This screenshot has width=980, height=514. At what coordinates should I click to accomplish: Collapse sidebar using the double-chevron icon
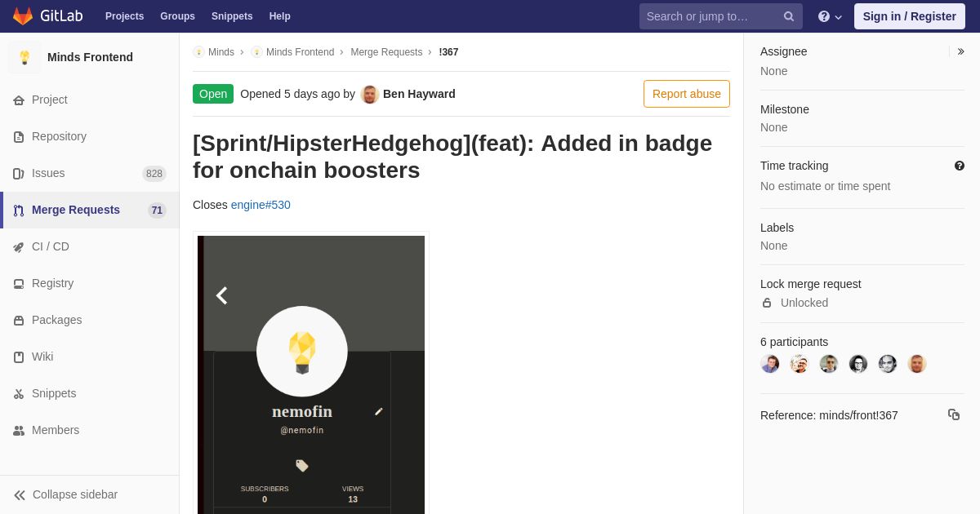(x=20, y=494)
